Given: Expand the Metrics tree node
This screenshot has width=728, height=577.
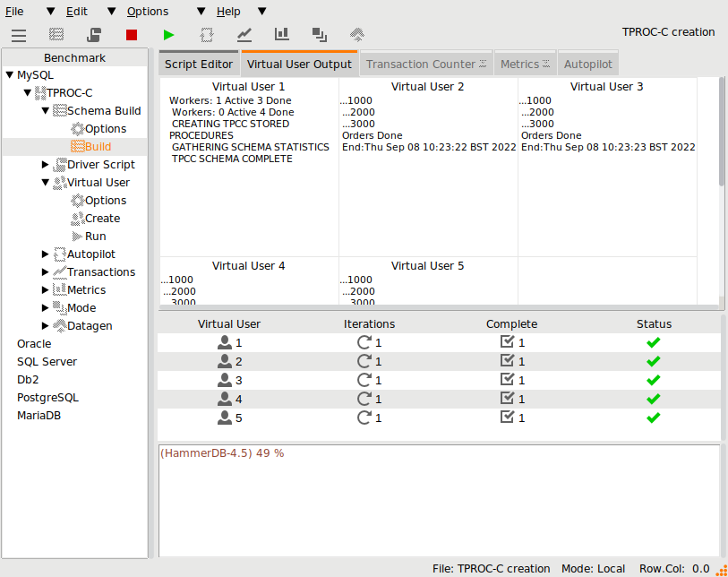Looking at the screenshot, I should (45, 290).
